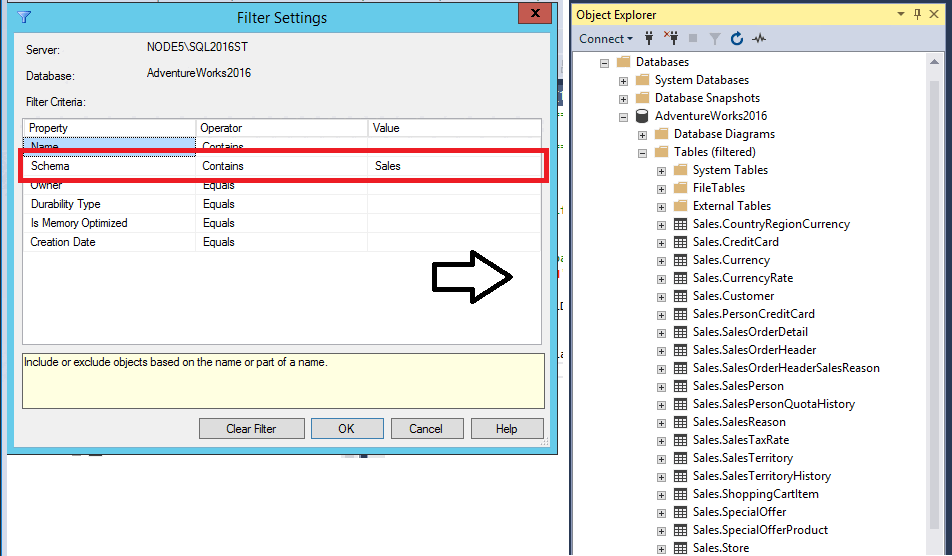This screenshot has width=952, height=556.
Task: Confirm filter settings with OK
Action: pyautogui.click(x=347, y=429)
